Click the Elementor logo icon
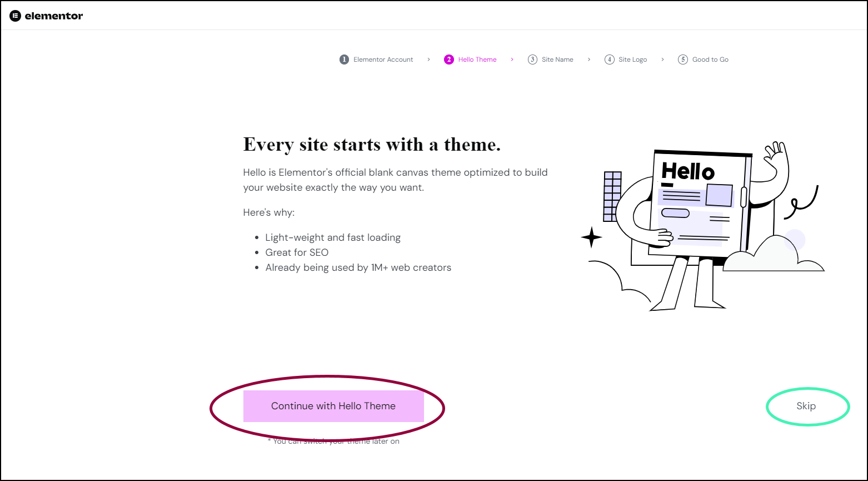 [15, 16]
